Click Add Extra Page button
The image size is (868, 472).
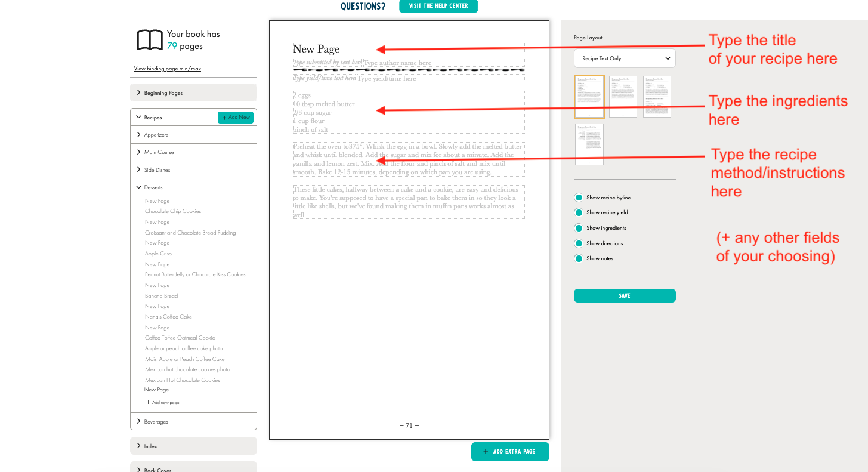[x=509, y=452]
